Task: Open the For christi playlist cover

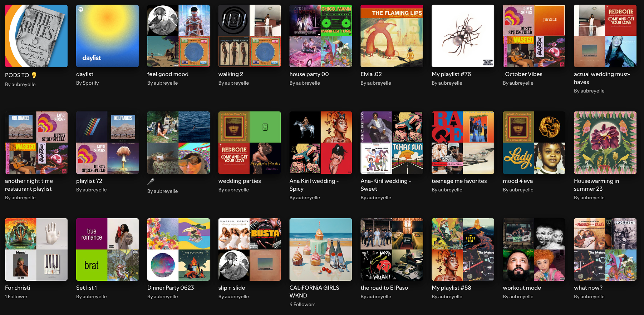Action: (x=36, y=249)
